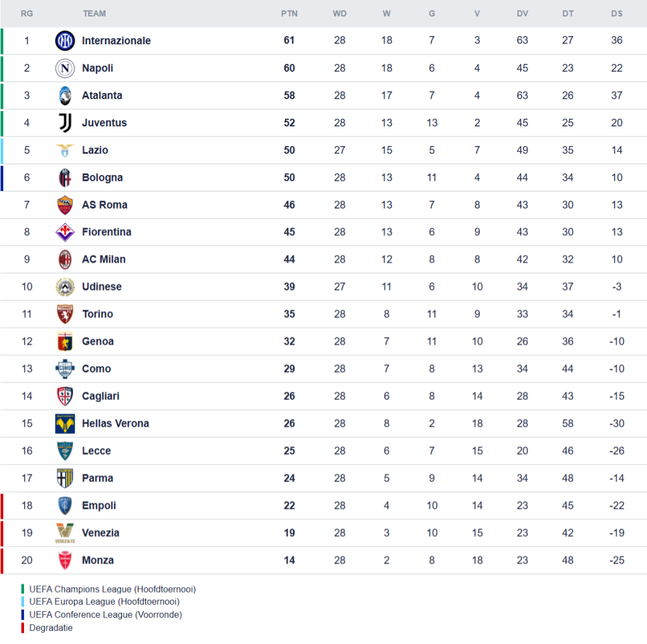Click the TEAM column header

[94, 13]
